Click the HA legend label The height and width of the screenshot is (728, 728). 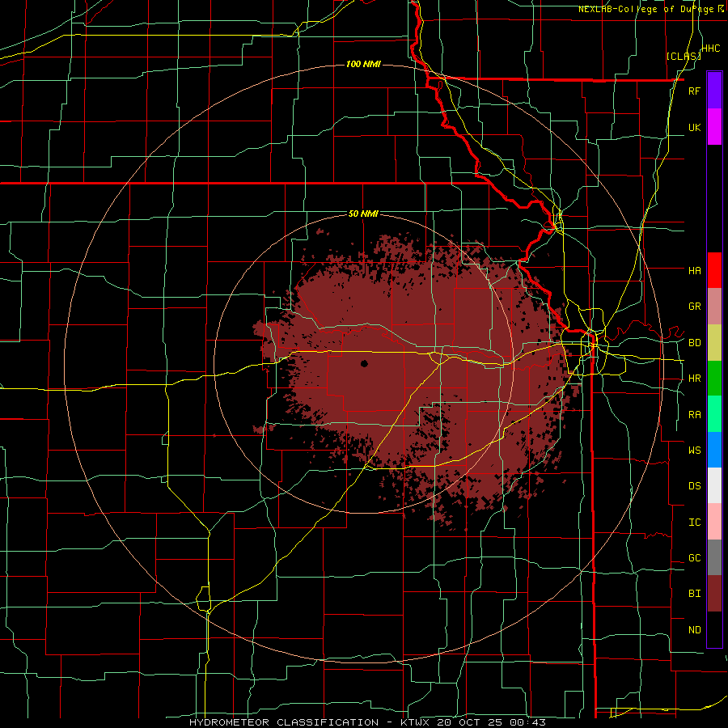[694, 270]
